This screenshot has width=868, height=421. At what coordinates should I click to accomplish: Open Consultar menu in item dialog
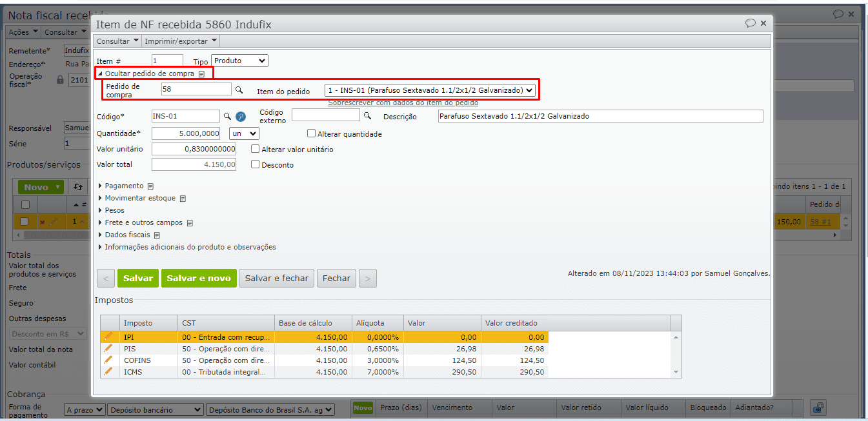(117, 41)
